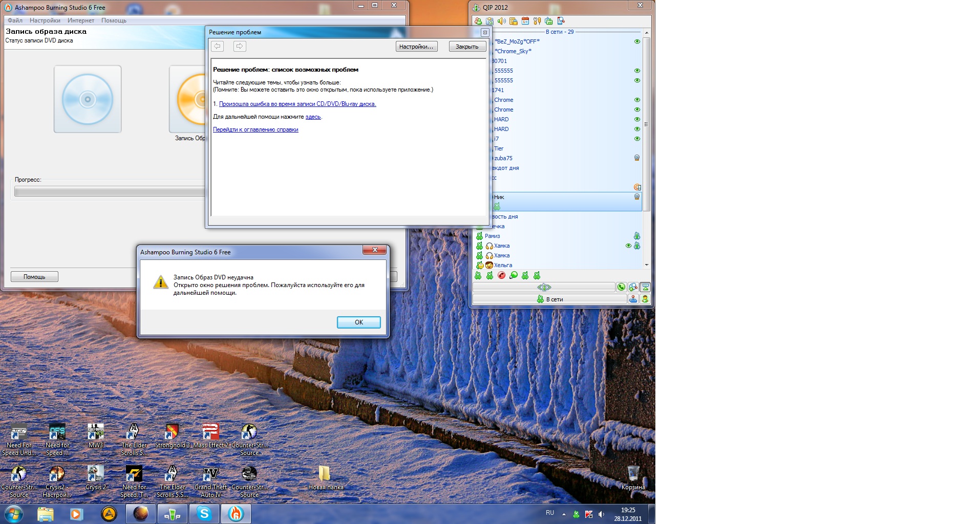Click the green briefcase icon in QIP toolbar
The height and width of the screenshot is (524, 980).
548,21
